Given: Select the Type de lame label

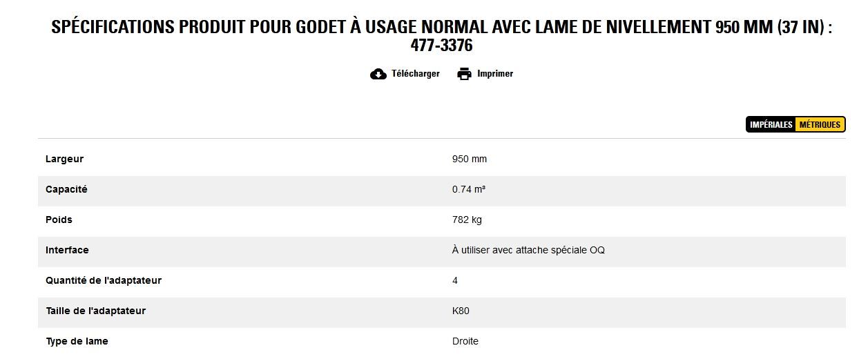Looking at the screenshot, I should [x=77, y=341].
